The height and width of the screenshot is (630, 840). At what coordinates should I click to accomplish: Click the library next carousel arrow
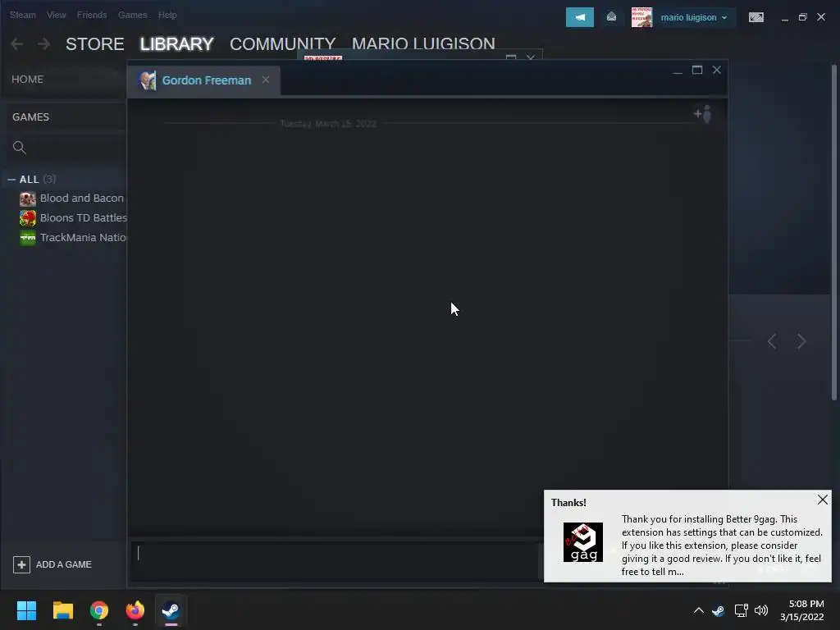tap(801, 341)
